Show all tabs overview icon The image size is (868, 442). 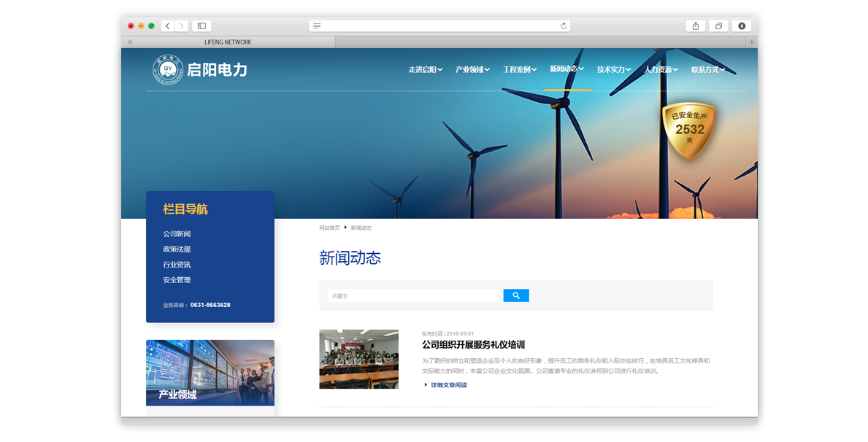pyautogui.click(x=718, y=26)
